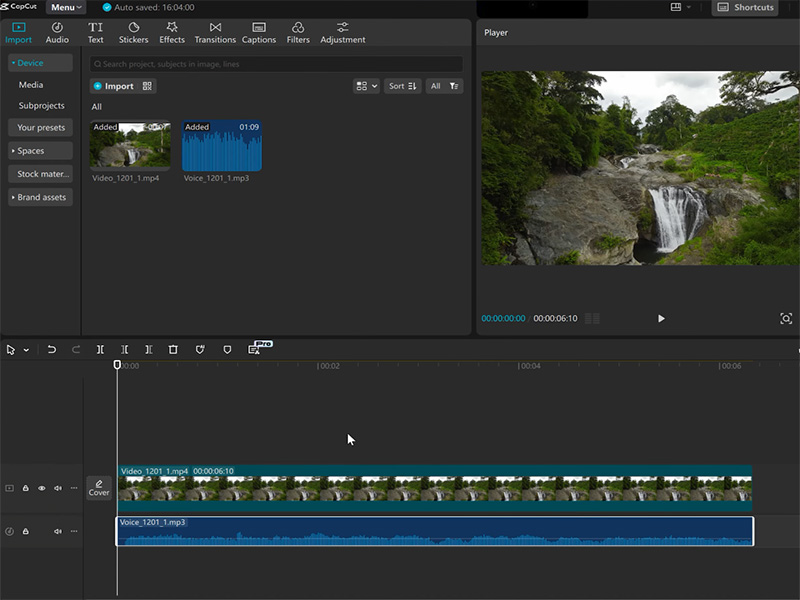The width and height of the screenshot is (800, 600).
Task: Open Your presets
Action: click(x=40, y=128)
